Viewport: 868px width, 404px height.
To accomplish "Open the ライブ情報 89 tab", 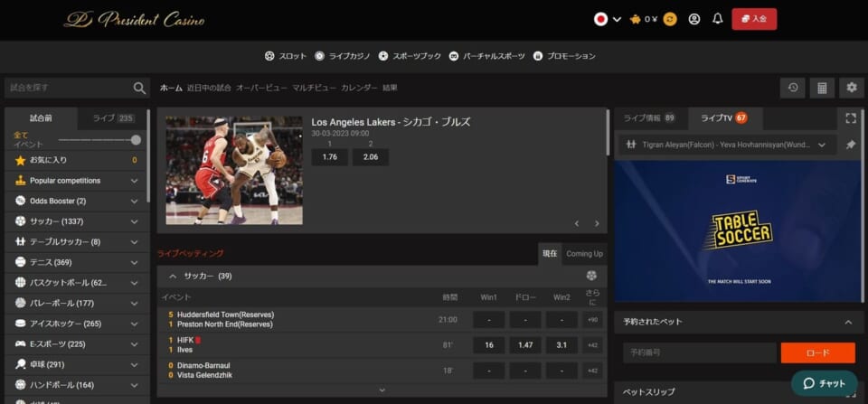I will coord(649,117).
